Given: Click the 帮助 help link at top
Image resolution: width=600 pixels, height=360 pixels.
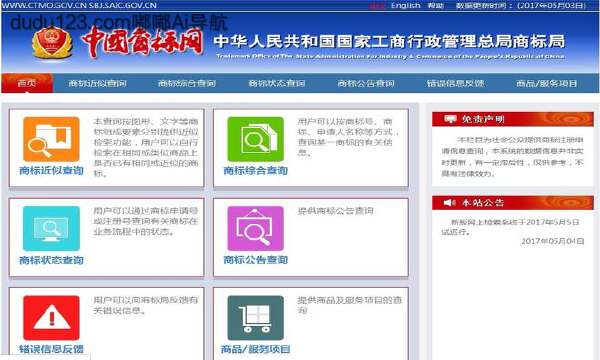Looking at the screenshot, I should 435,5.
